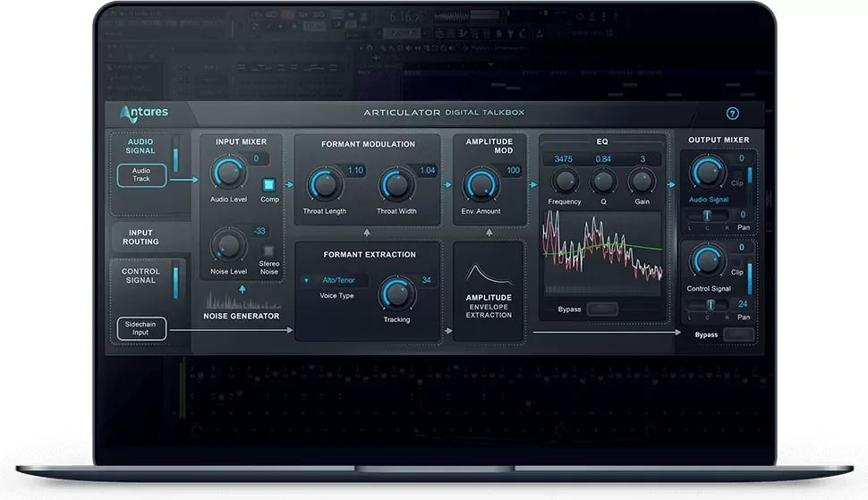Click the Tracking value 34
The width and height of the screenshot is (868, 500).
426,280
